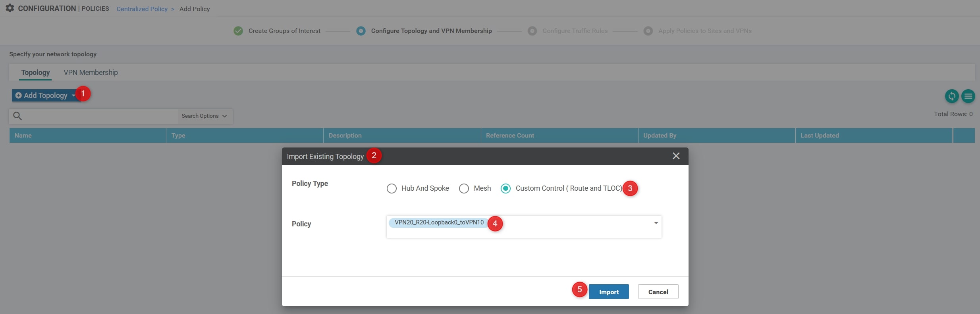Open the Centralized Policy breadcrumb link

[x=142, y=9]
